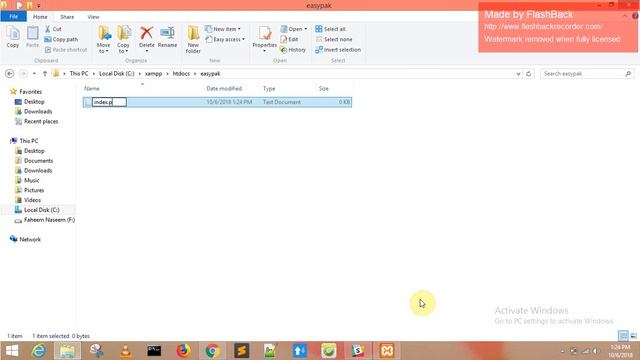Switch to details view icon in status bar
Screen dimensions: 640x360
pyautogui.click(x=623, y=336)
